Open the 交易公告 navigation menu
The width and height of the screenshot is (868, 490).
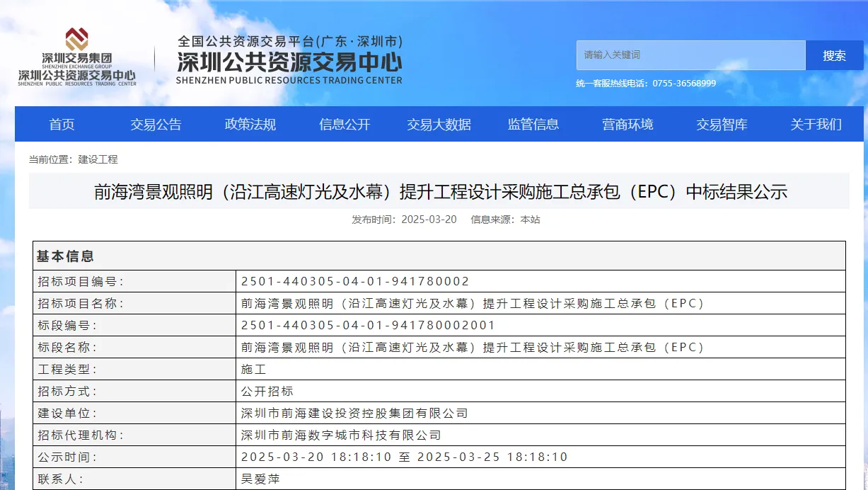pos(156,125)
